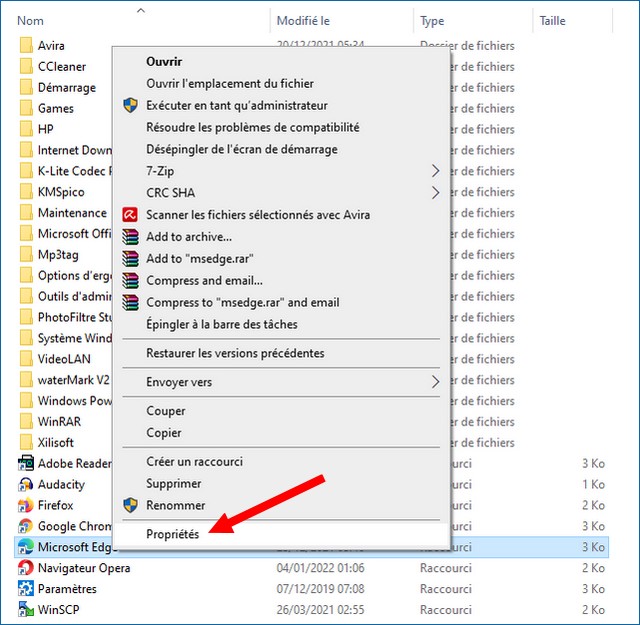Click the Paramètres gear icon
The height and width of the screenshot is (625, 640).
tap(26, 588)
